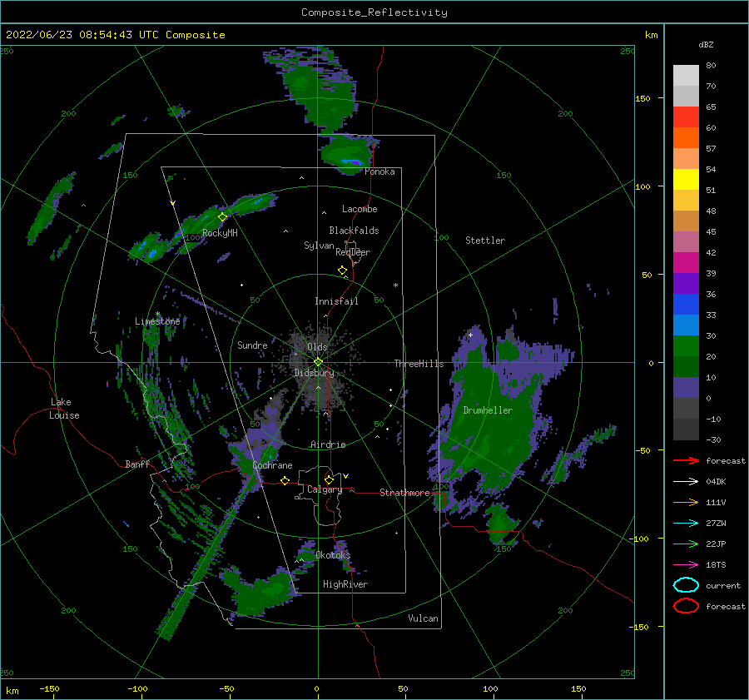Screen dimensions: 749x700
Task: Click the Vulcan label
Action: (424, 618)
